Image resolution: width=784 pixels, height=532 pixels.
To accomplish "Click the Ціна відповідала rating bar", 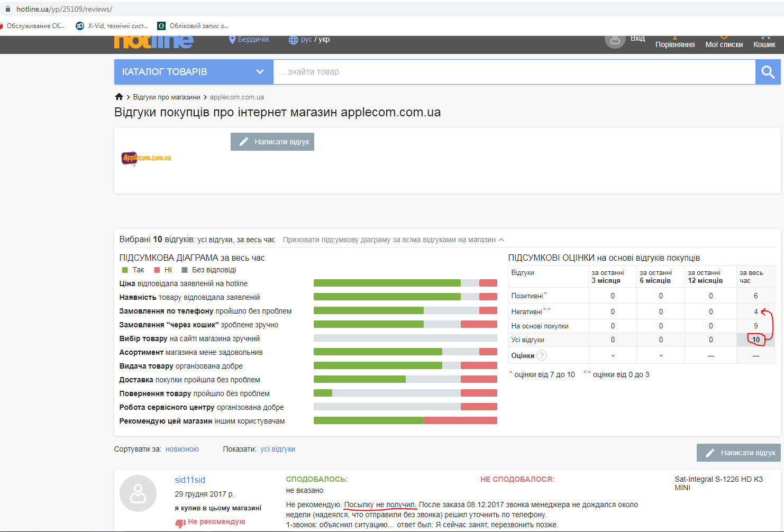I will 405,283.
